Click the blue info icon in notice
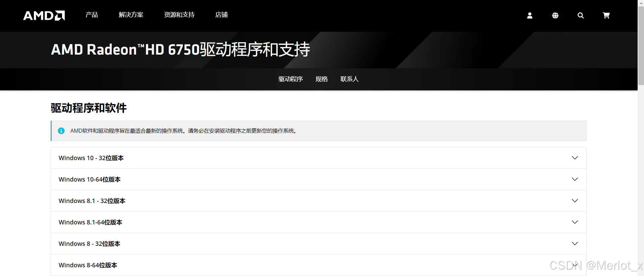The image size is (644, 276). click(x=61, y=131)
